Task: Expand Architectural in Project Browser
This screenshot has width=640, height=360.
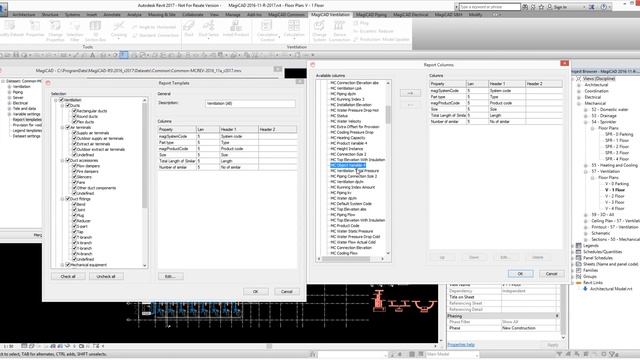Action: (x=579, y=85)
